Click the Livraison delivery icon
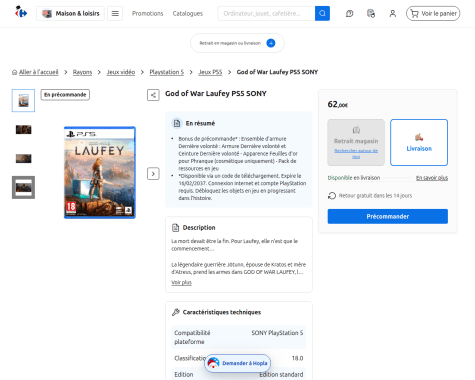 (419, 137)
